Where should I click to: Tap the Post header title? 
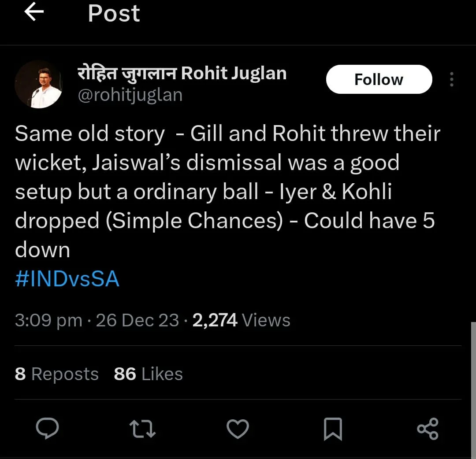(x=114, y=13)
